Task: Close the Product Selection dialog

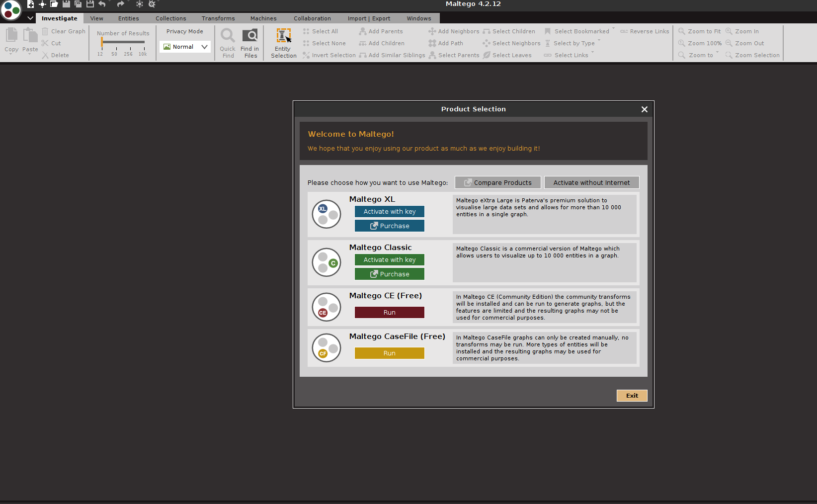Action: (x=644, y=109)
